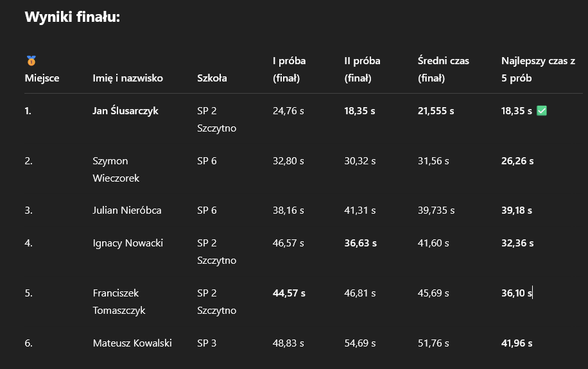Image resolution: width=588 pixels, height=369 pixels.
Task: Click the best time 36,10 s cell
Action: [x=517, y=293]
